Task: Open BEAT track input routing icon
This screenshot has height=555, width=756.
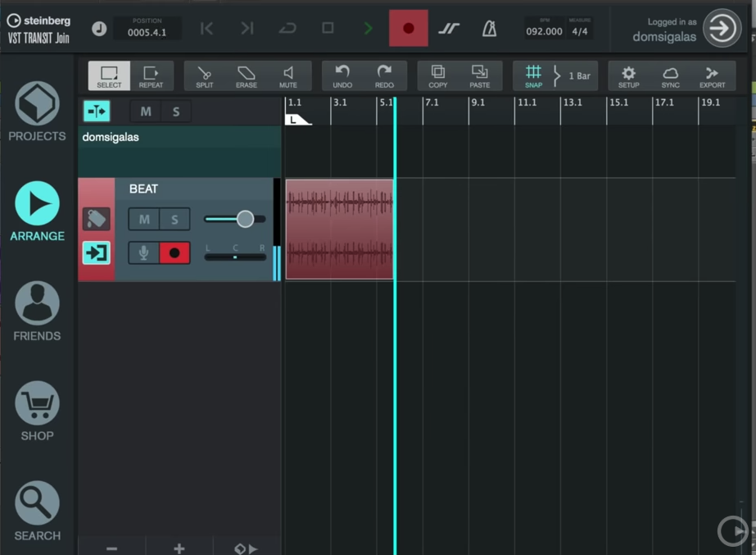Action: point(97,252)
